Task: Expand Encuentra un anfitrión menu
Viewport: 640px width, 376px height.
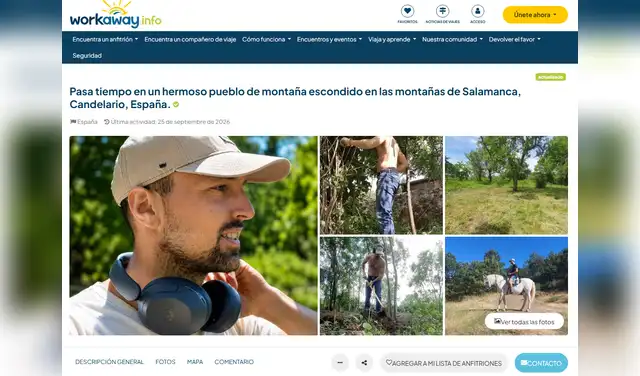Action: 105,40
